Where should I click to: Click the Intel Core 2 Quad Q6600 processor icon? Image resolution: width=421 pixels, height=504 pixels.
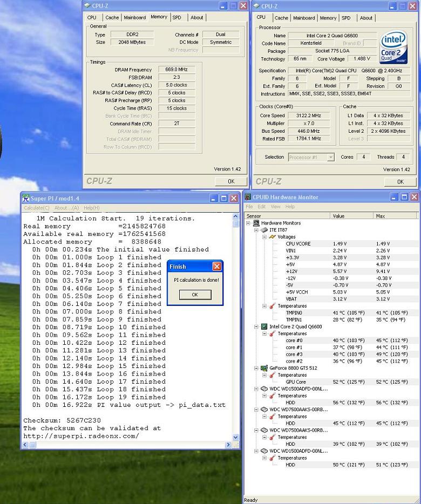click(264, 326)
